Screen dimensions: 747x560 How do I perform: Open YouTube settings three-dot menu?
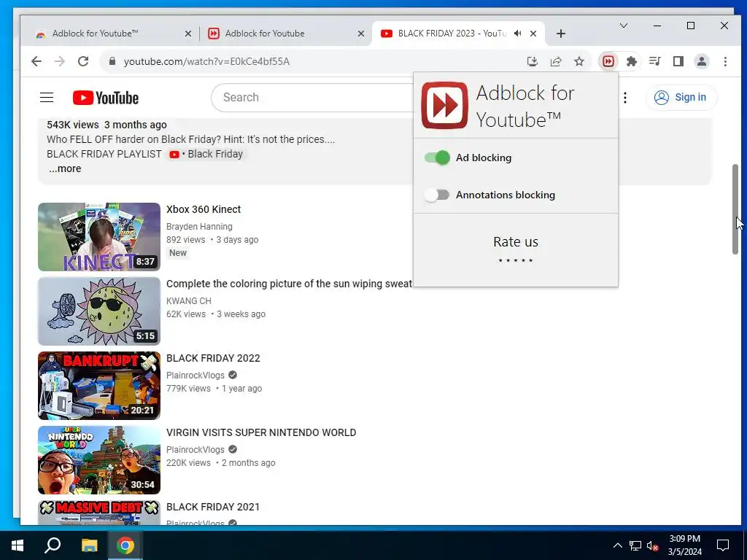point(625,98)
